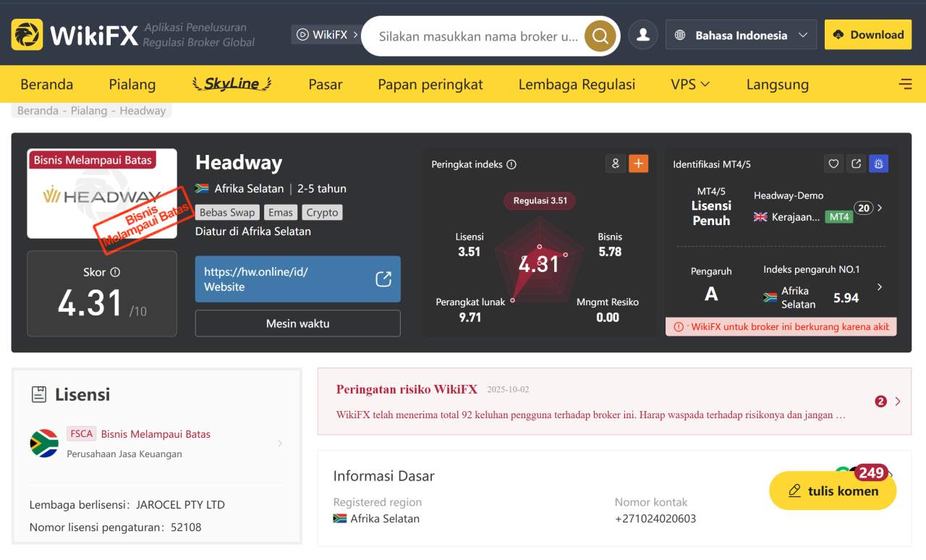The width and height of the screenshot is (926, 560).
Task: Open the Pialang navigation tab
Action: coord(132,84)
